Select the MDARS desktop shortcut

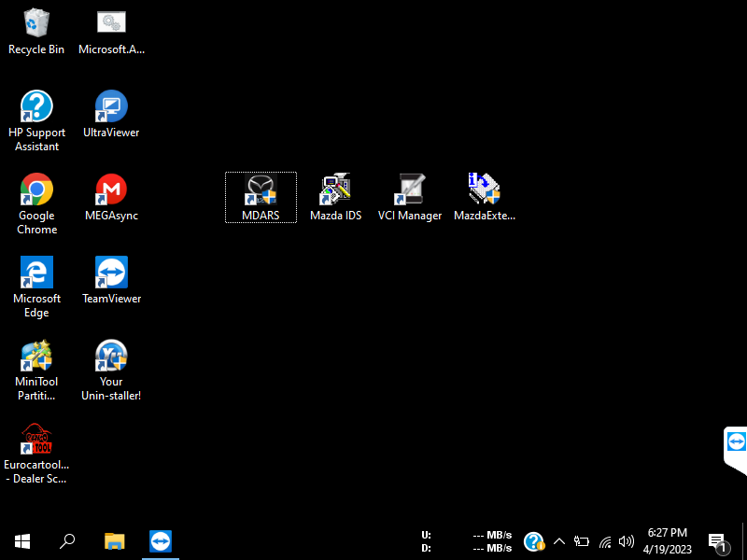point(261,190)
